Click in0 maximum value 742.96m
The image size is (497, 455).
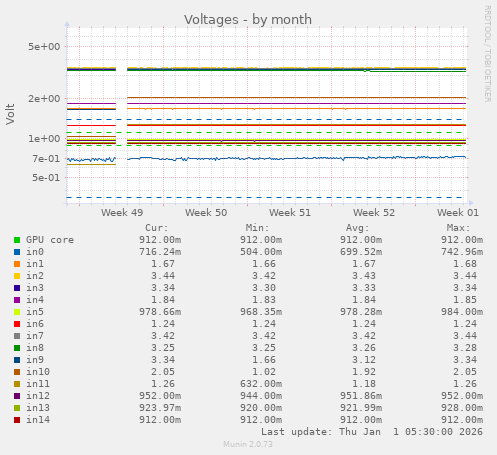click(462, 252)
